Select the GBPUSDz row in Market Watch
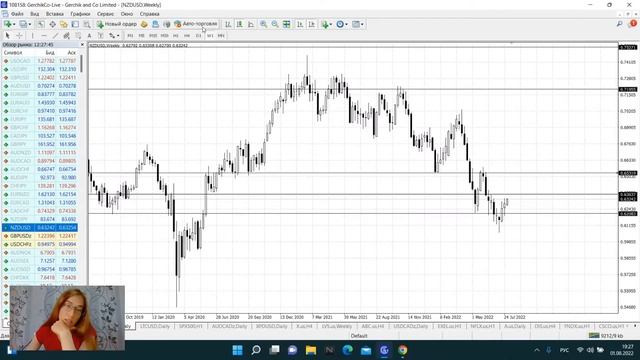Image resolution: width=640 pixels, height=360 pixels. coord(40,236)
